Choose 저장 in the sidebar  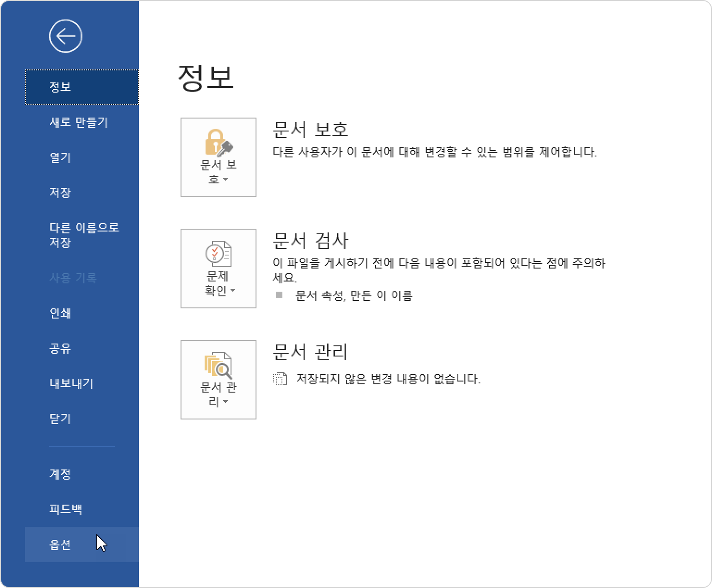click(82, 193)
